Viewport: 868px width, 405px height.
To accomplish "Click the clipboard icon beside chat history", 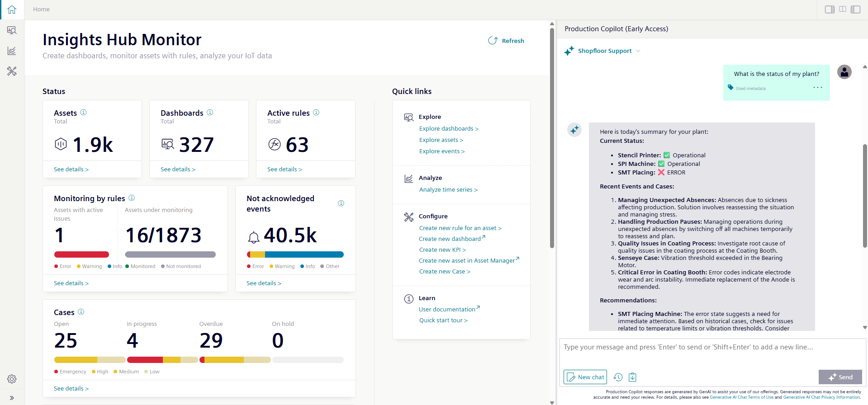I will [632, 377].
